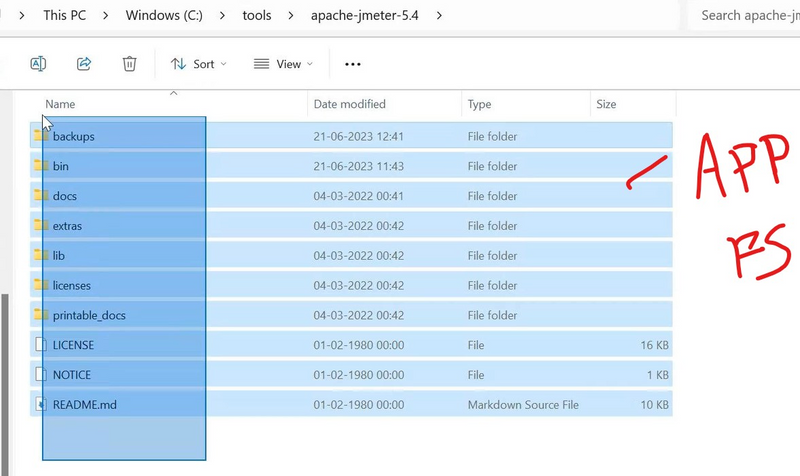Click the left pane vertical scrollbar
The width and height of the screenshot is (800, 476).
click(x=4, y=380)
